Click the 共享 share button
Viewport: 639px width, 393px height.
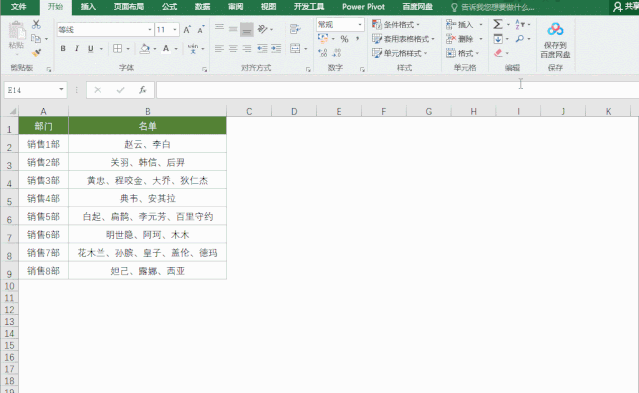626,7
